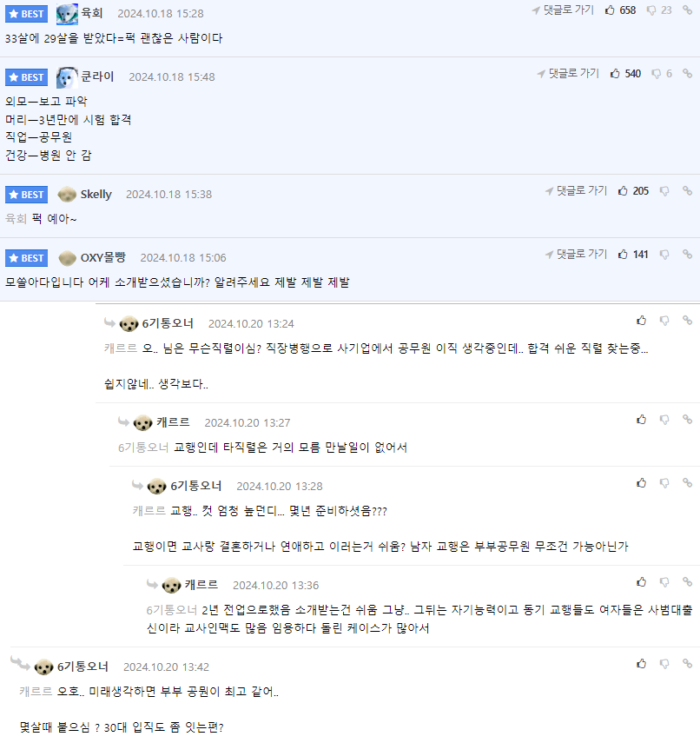The height and width of the screenshot is (743, 700).
Task: Open 캐르르 mention in 13:42 reply
Action: 36,692
